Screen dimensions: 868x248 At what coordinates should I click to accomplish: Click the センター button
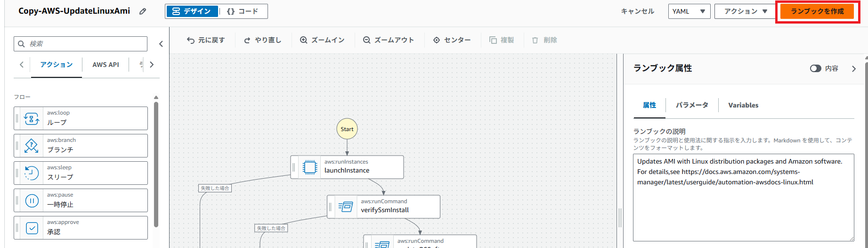click(452, 40)
